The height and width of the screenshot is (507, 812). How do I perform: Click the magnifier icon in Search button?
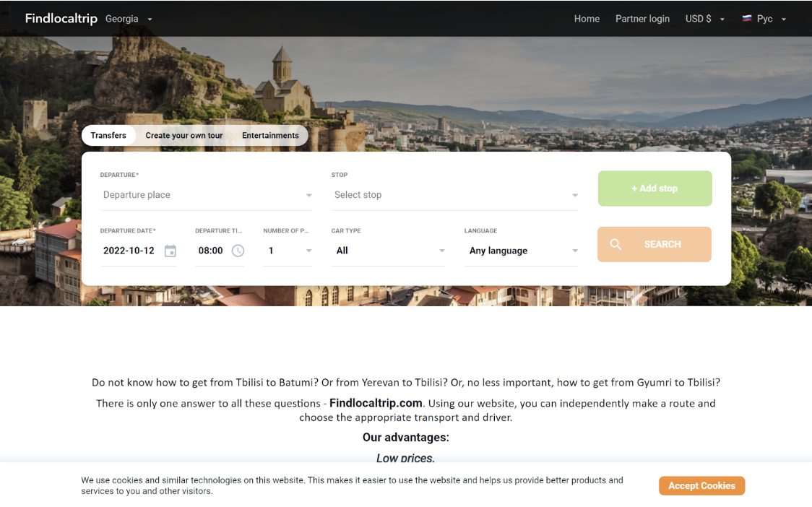pyautogui.click(x=616, y=244)
